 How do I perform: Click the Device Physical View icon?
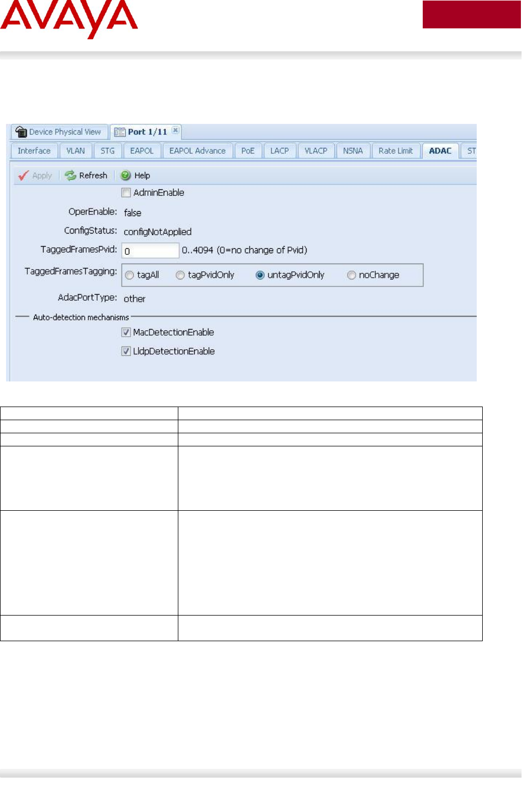(21, 132)
